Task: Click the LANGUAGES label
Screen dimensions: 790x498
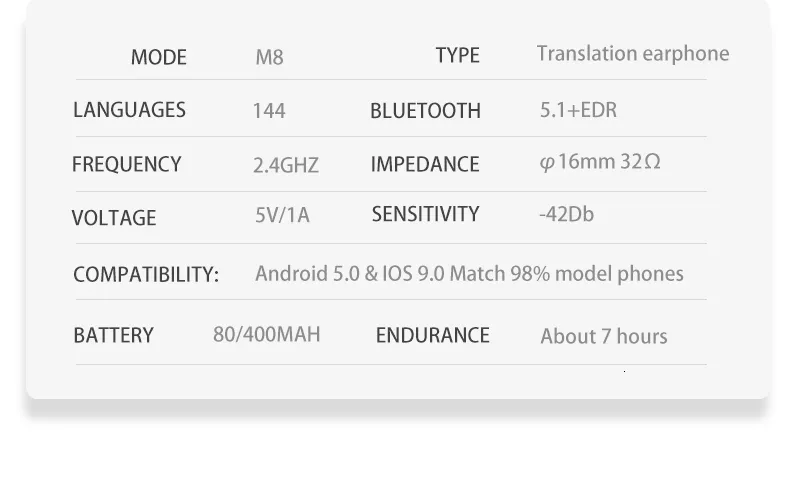Action: (x=129, y=110)
